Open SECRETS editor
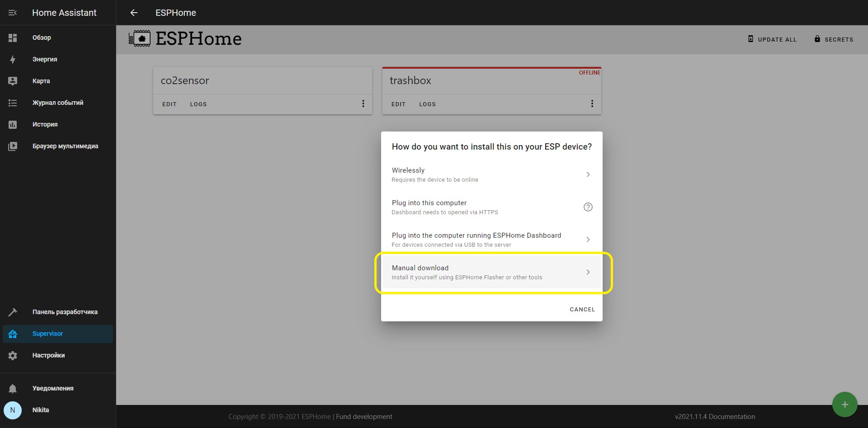 pyautogui.click(x=834, y=39)
